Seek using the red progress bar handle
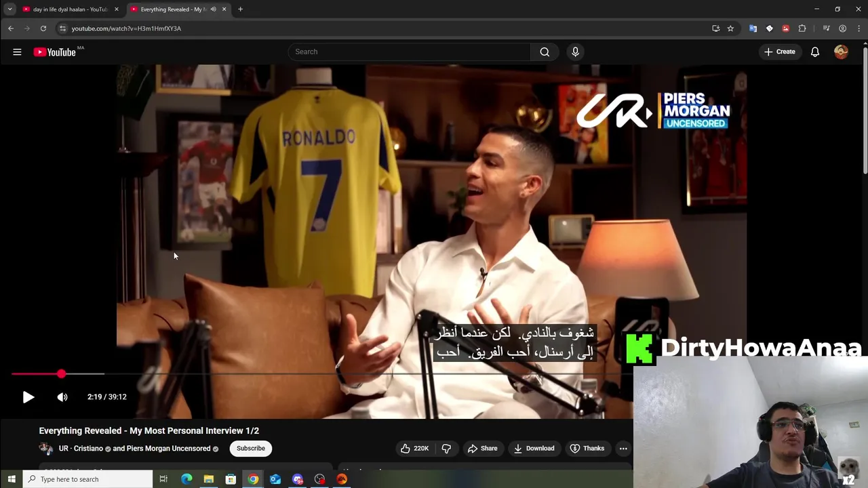Viewport: 868px width, 488px height. [x=62, y=373]
